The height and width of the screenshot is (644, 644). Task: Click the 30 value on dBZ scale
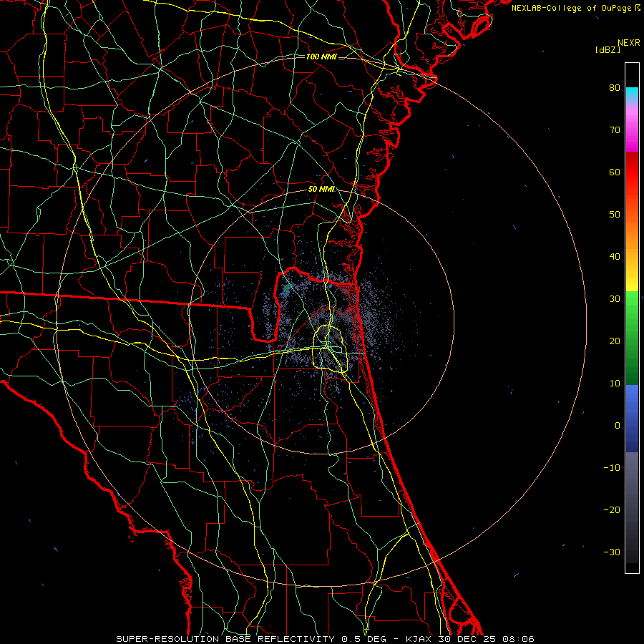click(x=615, y=299)
